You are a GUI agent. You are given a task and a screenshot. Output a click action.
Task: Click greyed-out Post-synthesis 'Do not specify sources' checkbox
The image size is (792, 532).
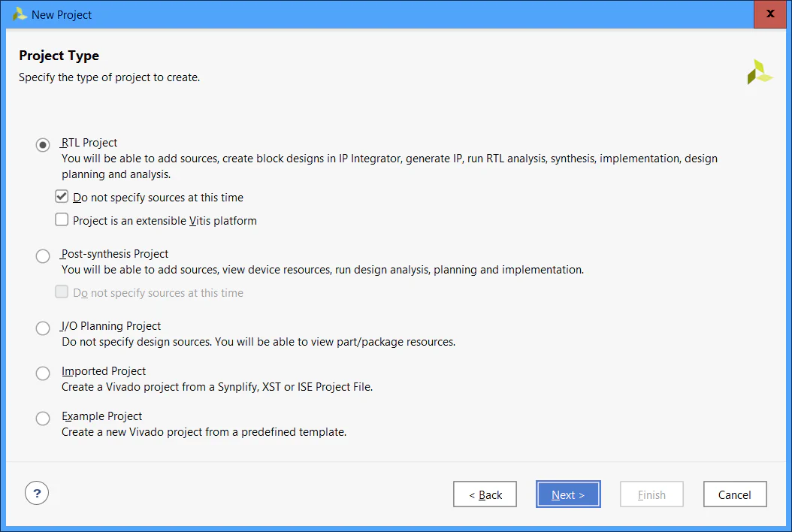[x=62, y=292]
